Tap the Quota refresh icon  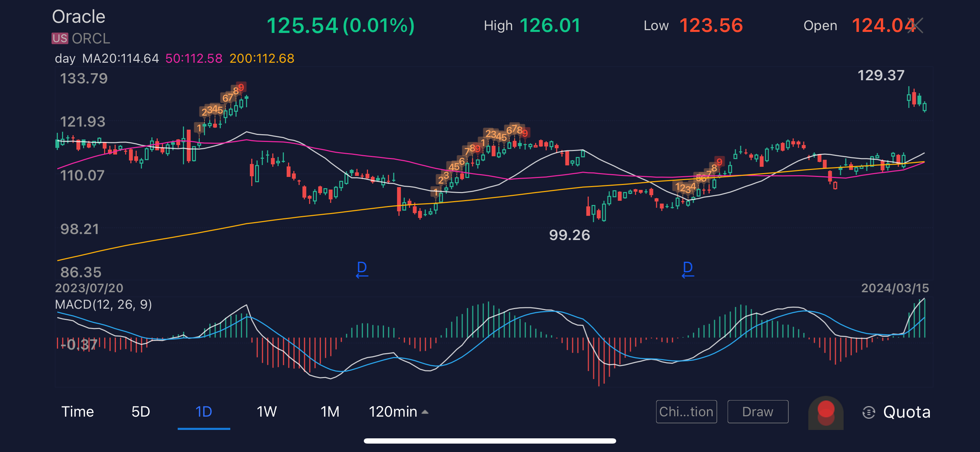coord(869,412)
